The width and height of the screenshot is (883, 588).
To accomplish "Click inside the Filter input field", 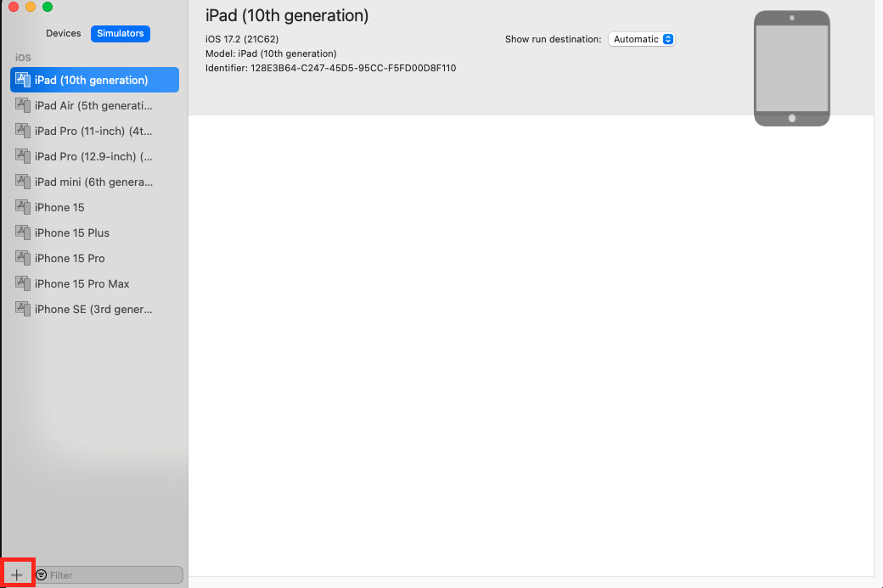I will [x=110, y=574].
